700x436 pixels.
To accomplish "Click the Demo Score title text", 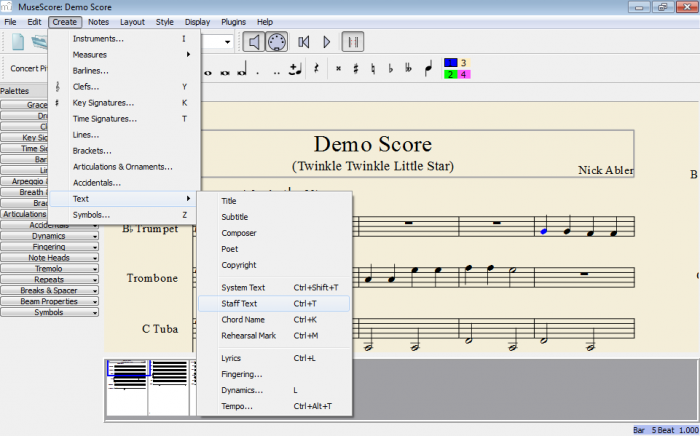I will 373,144.
